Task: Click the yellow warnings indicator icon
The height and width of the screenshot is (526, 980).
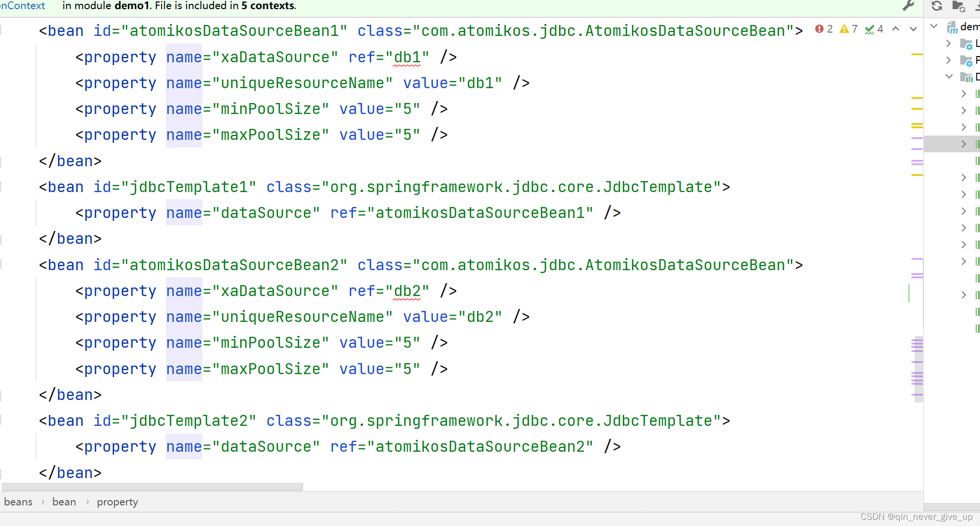Action: 844,29
